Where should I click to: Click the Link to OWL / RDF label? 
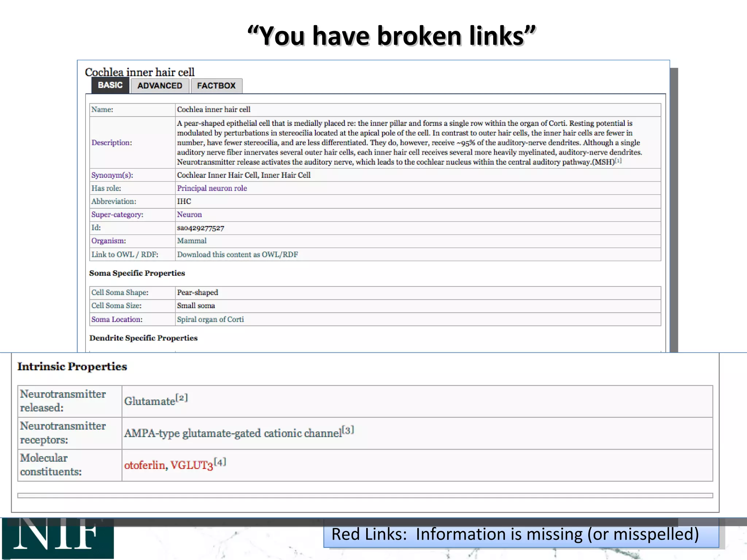pos(125,254)
